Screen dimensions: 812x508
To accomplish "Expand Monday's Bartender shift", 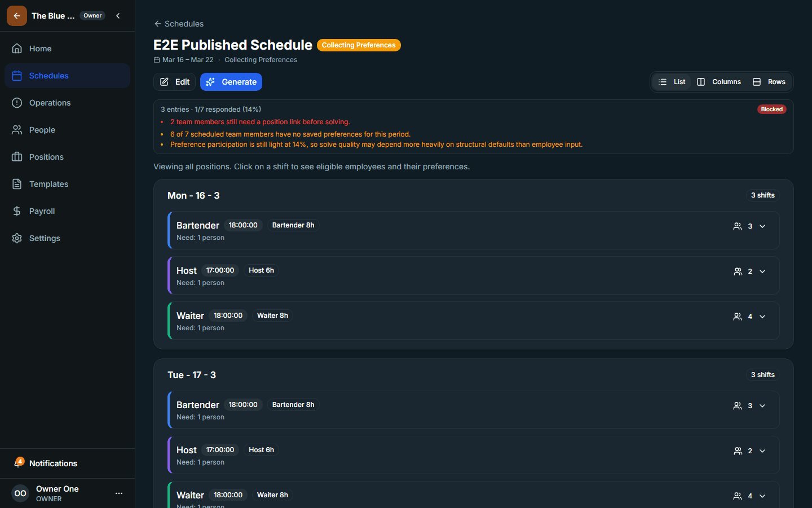I will [762, 226].
